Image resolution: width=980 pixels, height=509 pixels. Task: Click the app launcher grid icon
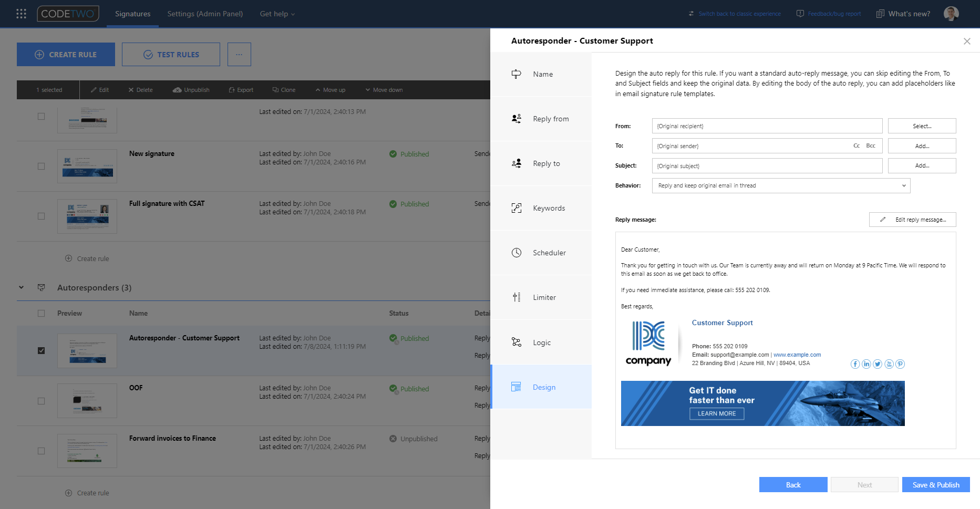click(x=21, y=13)
